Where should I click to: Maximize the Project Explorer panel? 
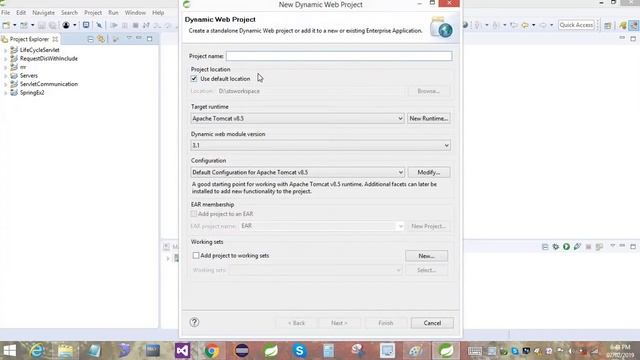[149, 39]
